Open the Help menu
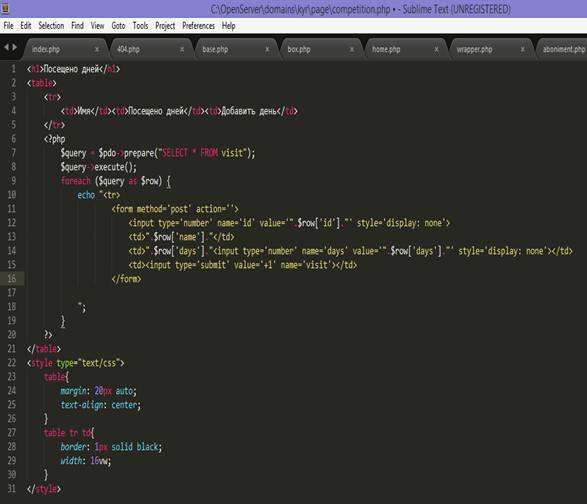 pos(228,26)
